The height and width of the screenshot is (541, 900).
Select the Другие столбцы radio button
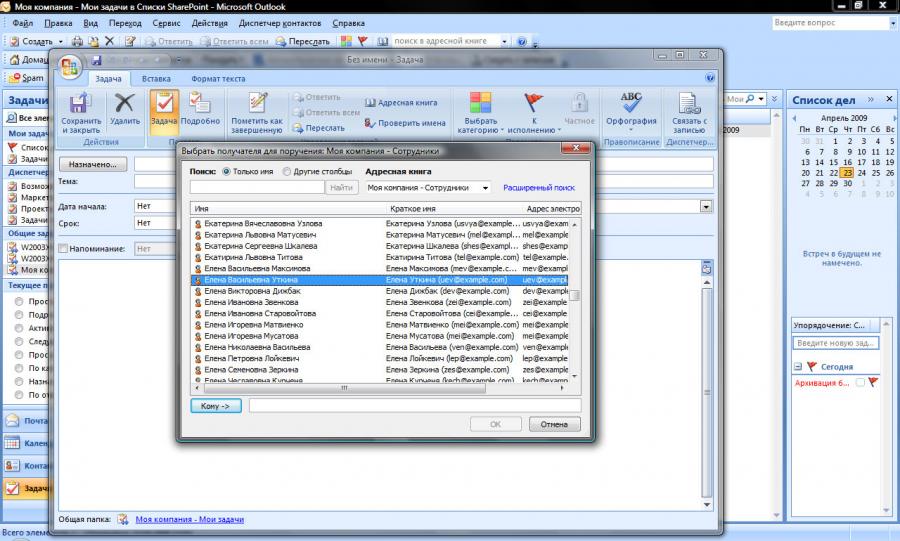point(287,172)
